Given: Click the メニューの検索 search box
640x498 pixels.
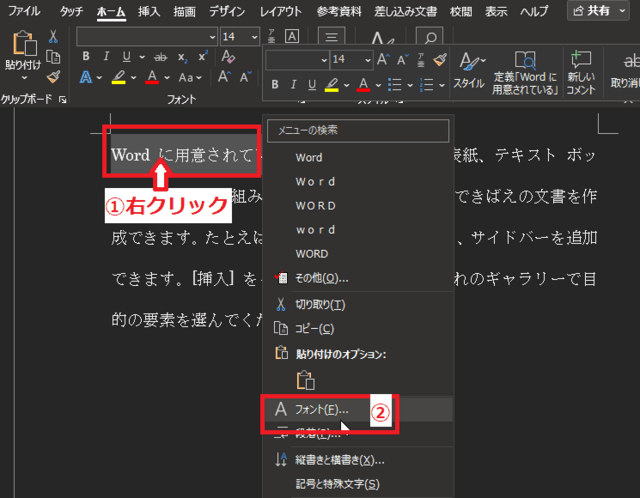Looking at the screenshot, I should click(x=358, y=129).
